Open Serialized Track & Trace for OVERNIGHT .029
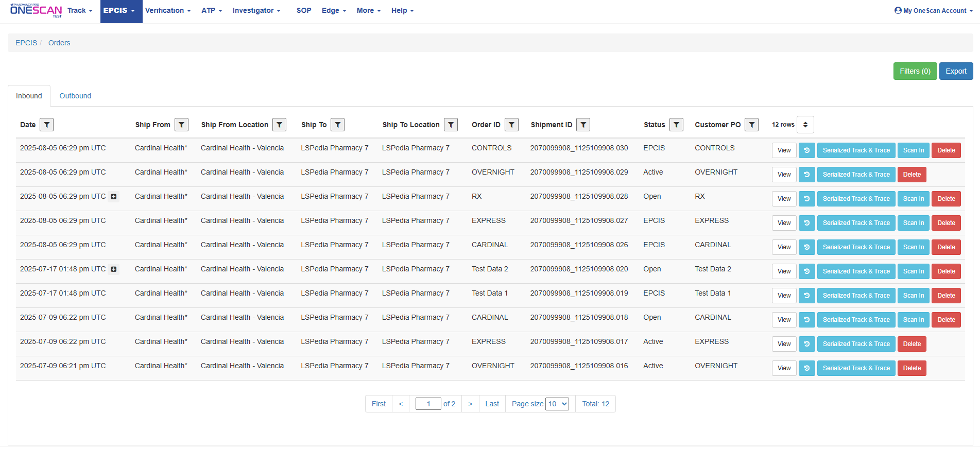This screenshot has width=980, height=465. pyautogui.click(x=856, y=175)
